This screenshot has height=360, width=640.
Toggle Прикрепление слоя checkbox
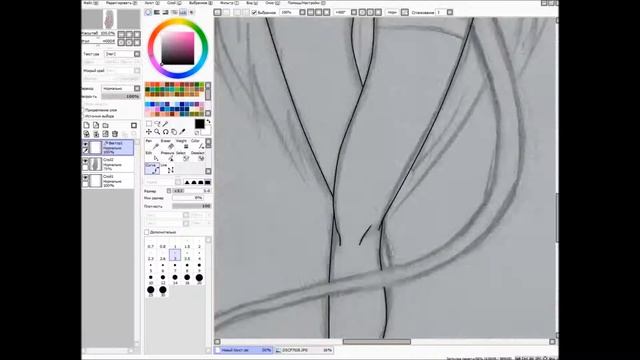pos(83,110)
